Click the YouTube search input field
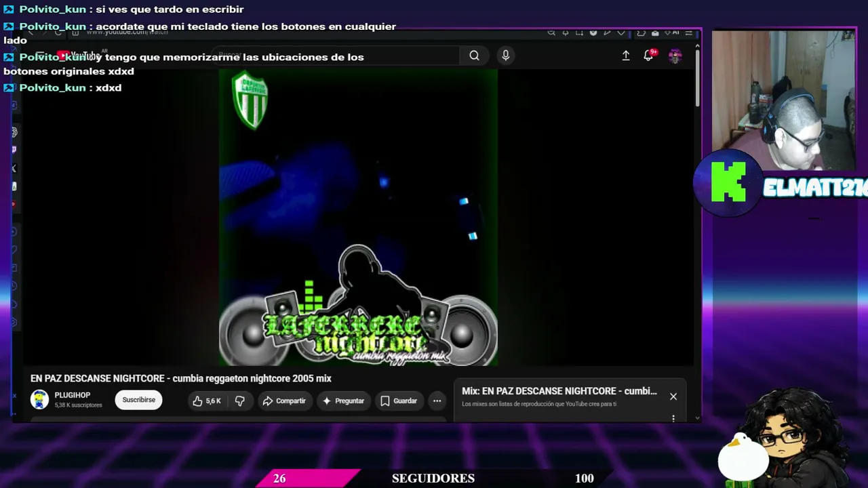The height and width of the screenshot is (488, 868). pos(336,56)
